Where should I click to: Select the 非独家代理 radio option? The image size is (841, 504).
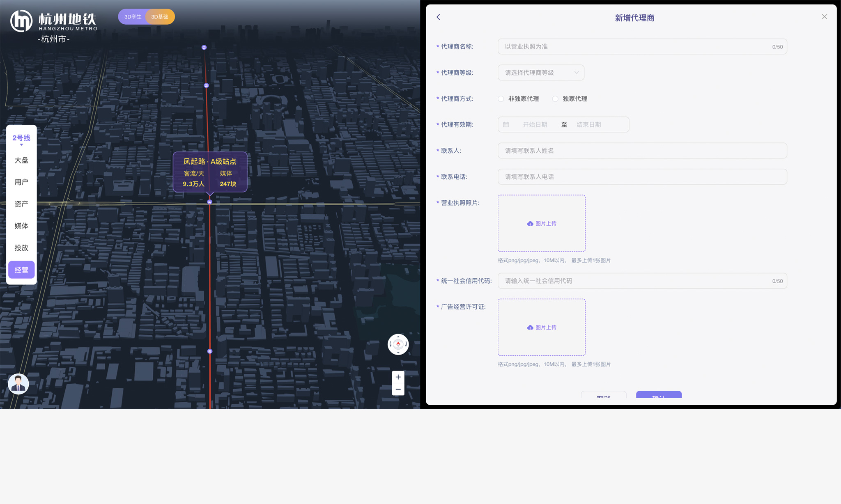(x=501, y=99)
